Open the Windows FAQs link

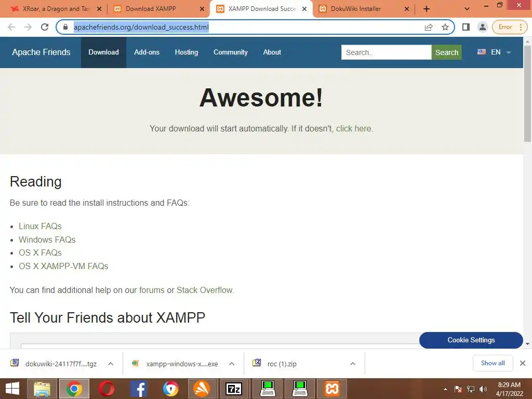coord(47,240)
